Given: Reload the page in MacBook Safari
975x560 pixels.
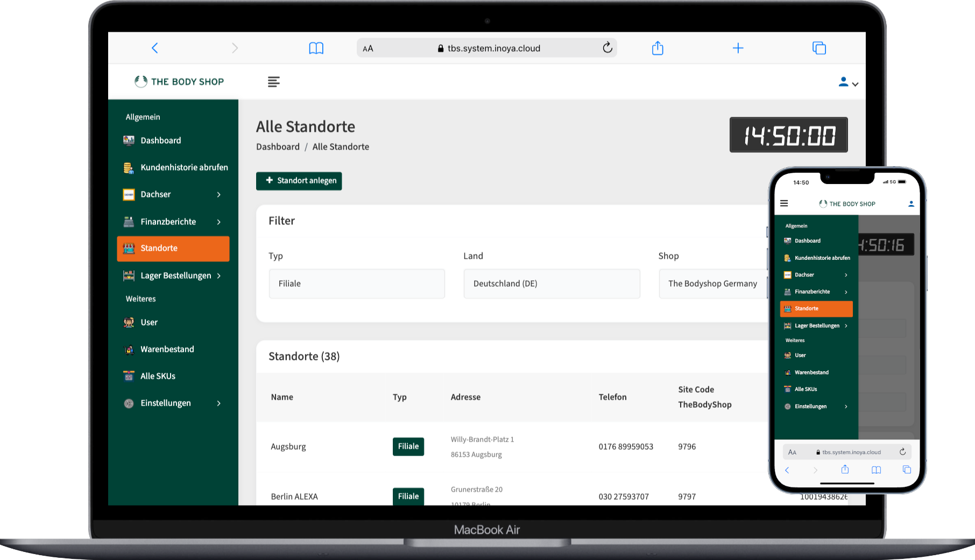Looking at the screenshot, I should tap(607, 48).
